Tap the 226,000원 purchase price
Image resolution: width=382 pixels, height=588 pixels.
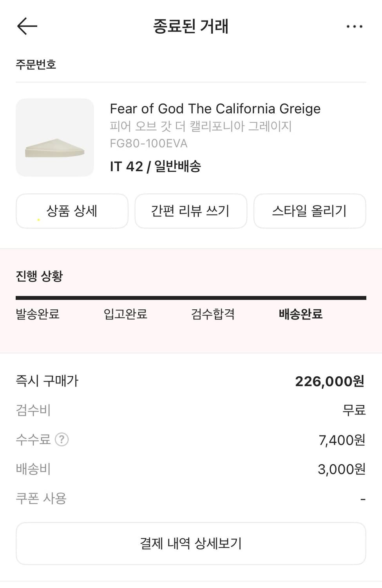click(x=329, y=381)
